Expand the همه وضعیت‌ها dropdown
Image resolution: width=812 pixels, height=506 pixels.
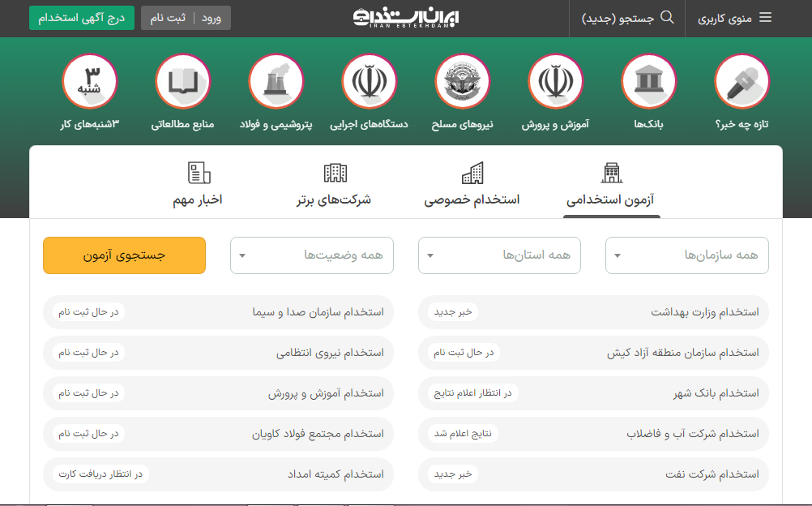pyautogui.click(x=312, y=255)
